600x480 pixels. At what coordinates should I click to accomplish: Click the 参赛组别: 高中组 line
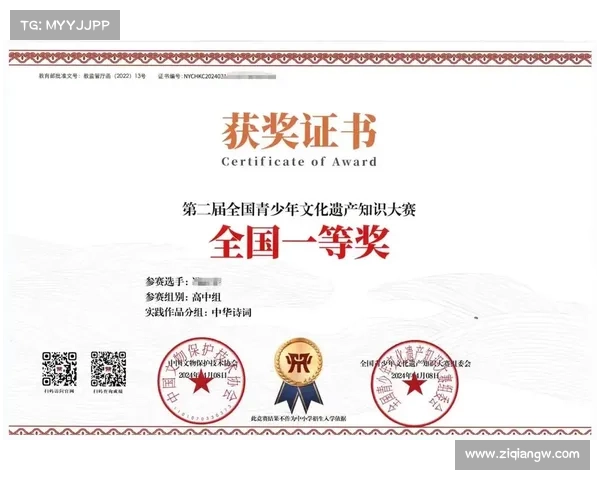[183, 297]
